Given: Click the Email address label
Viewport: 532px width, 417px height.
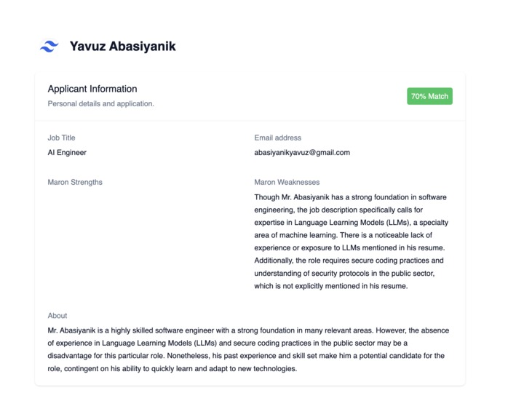Looking at the screenshot, I should pyautogui.click(x=278, y=138).
